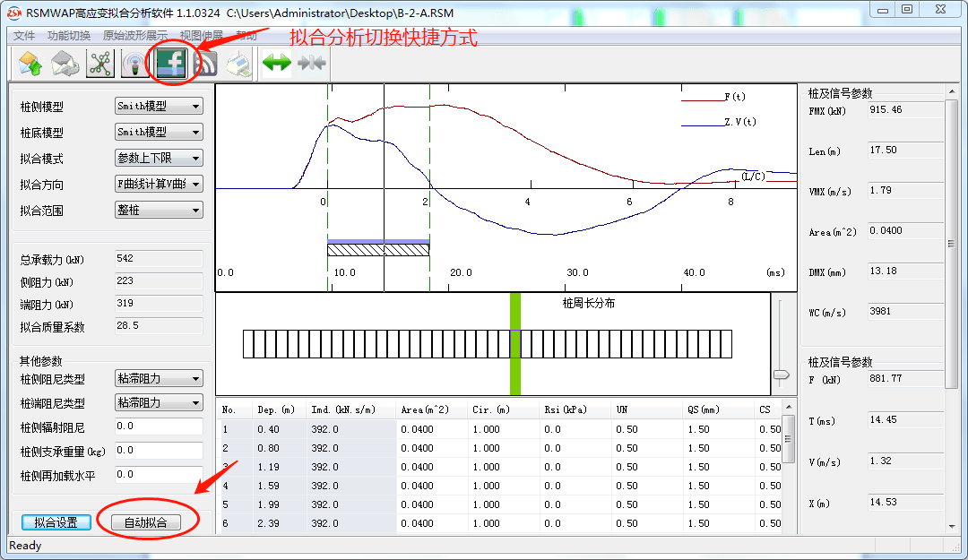Screen dimensions: 968x560
Task: Click the RSM application logo in title bar
Action: (13, 13)
